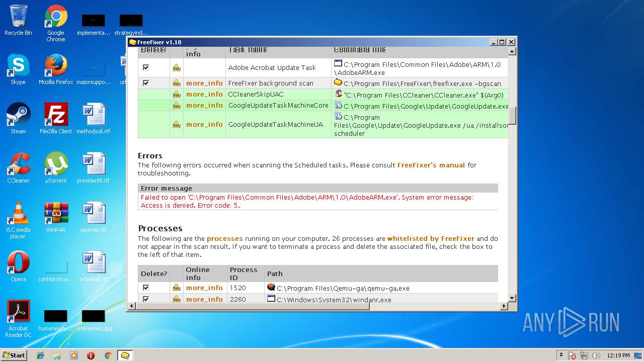Open Steam desktop shortcut
Screen dimensions: 644x362
18,119
